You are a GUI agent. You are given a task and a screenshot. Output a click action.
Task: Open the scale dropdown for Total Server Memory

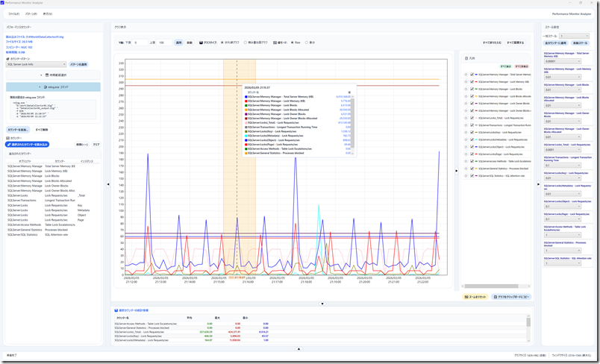563,61
